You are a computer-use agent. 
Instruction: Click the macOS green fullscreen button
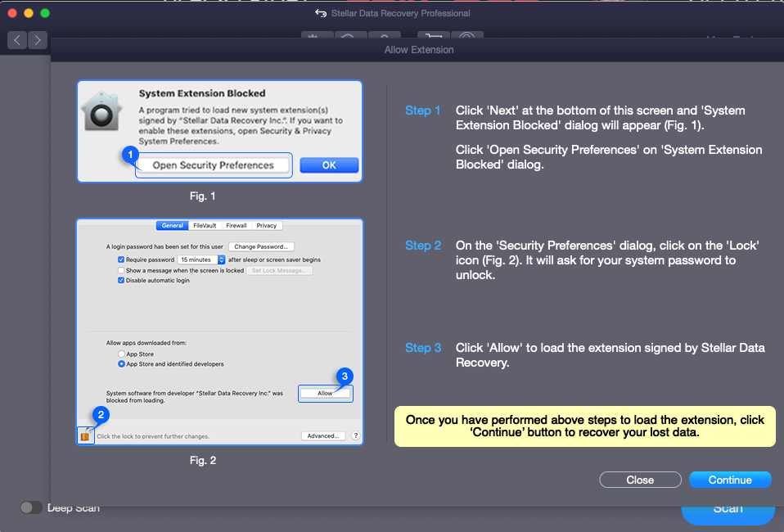pos(45,13)
